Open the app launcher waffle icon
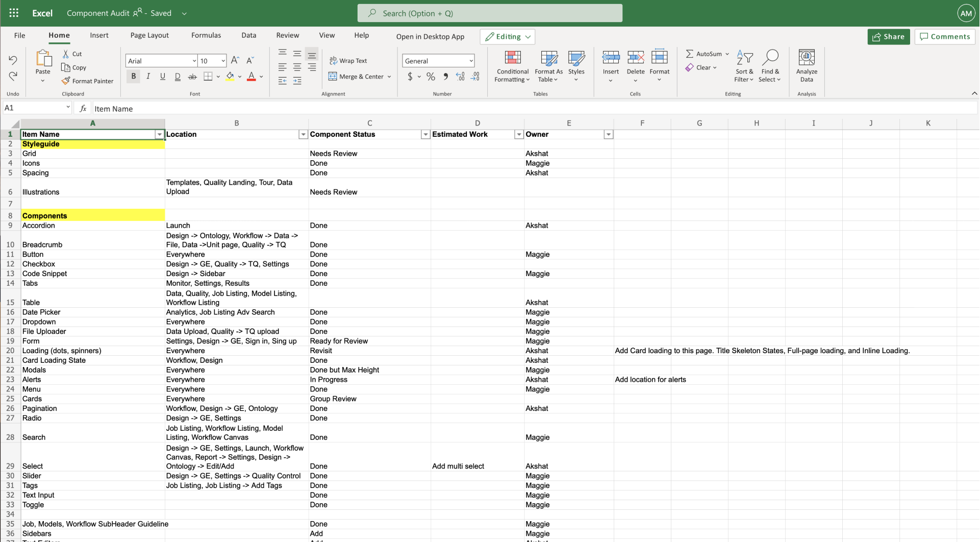 pos(14,13)
